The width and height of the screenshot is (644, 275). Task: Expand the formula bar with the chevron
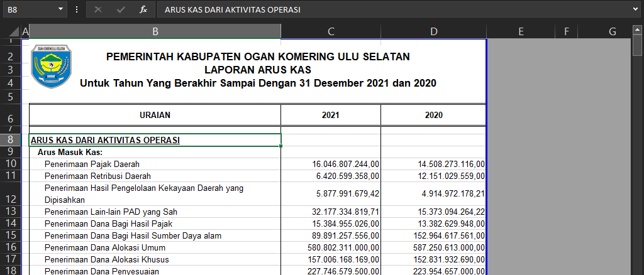pyautogui.click(x=636, y=9)
